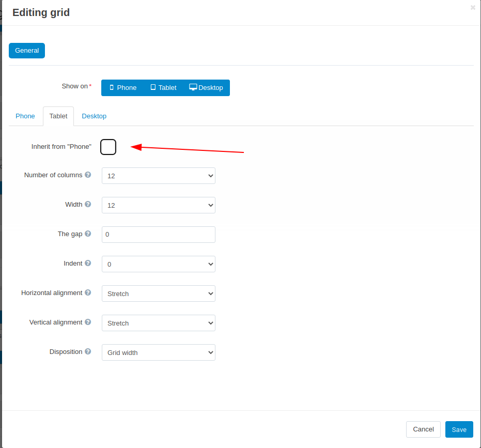Click help icon beside Width label
Screen dimensions: 481x448
point(88,204)
